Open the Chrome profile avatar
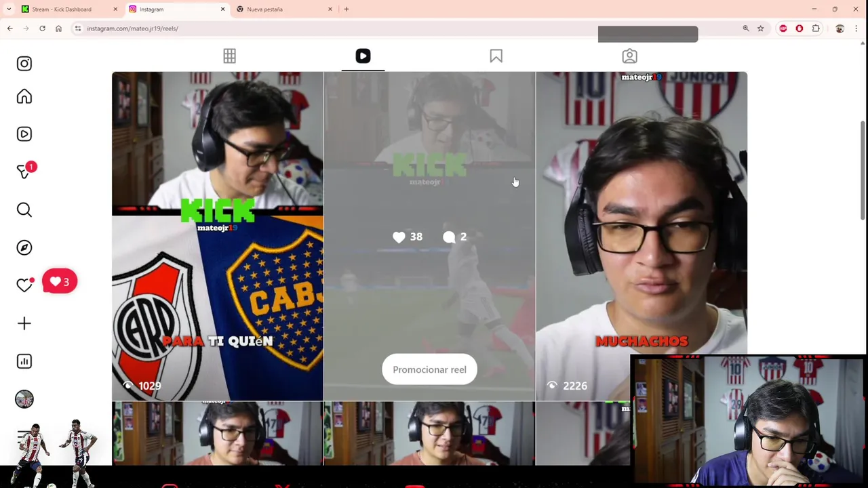Image resolution: width=868 pixels, height=488 pixels. coord(840,28)
